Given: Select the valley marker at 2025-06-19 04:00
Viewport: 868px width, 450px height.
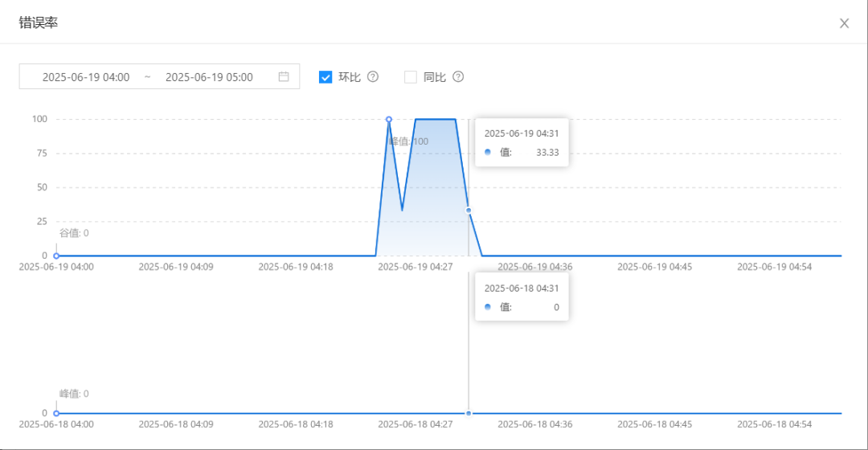Looking at the screenshot, I should click(56, 256).
